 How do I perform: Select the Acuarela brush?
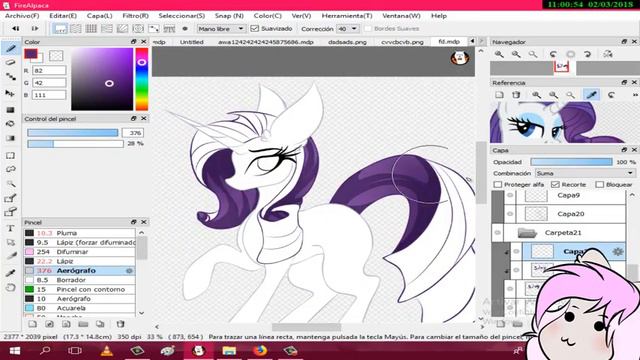click(80, 308)
